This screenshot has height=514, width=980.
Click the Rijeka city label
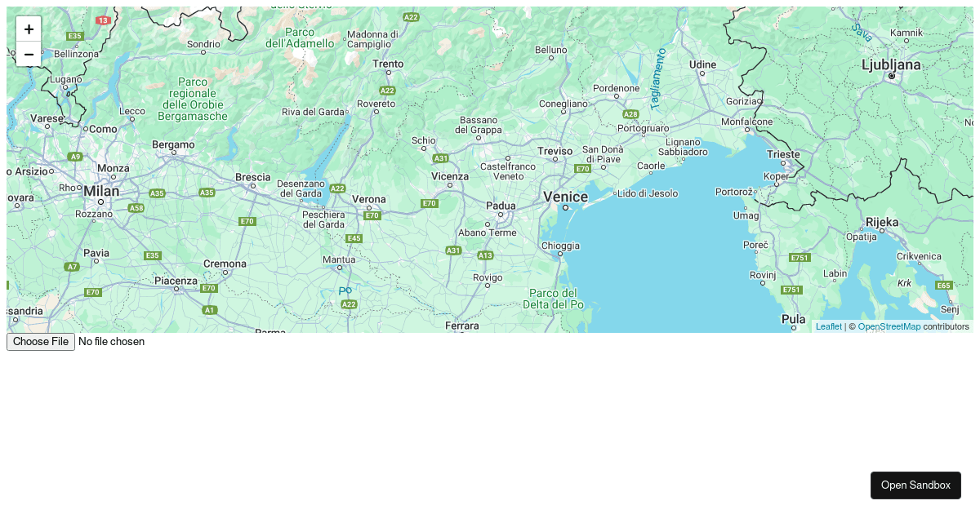click(882, 222)
